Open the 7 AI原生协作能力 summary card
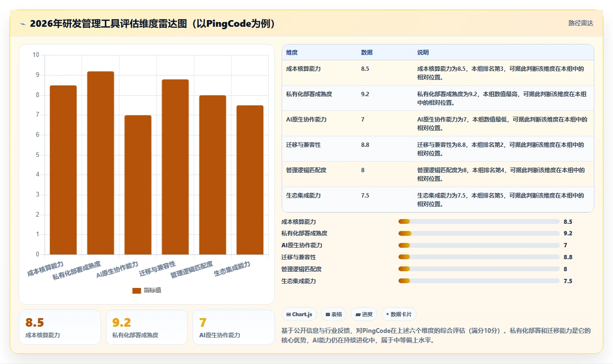Image resolution: width=613 pixels, height=364 pixels. [233, 327]
